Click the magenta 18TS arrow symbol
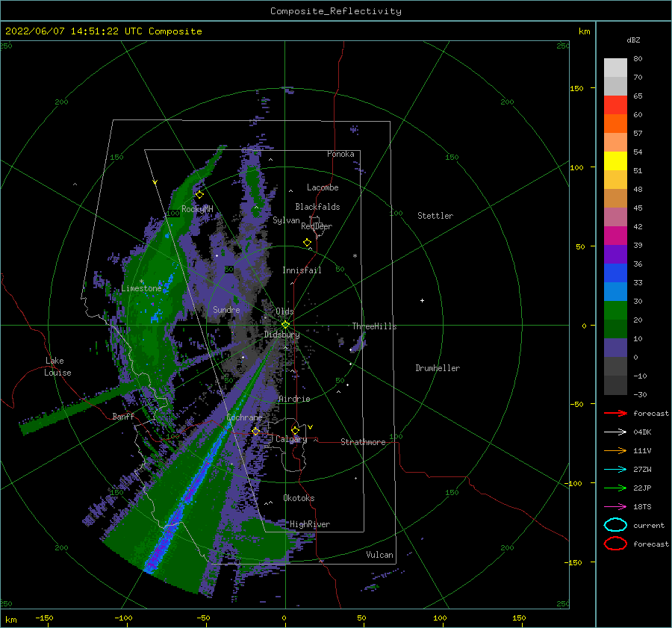 (615, 507)
